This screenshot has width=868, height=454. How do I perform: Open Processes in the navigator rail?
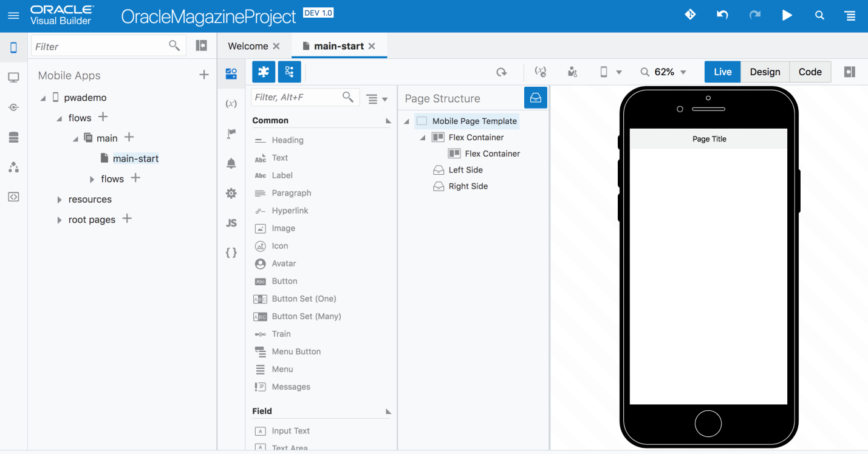[13, 167]
